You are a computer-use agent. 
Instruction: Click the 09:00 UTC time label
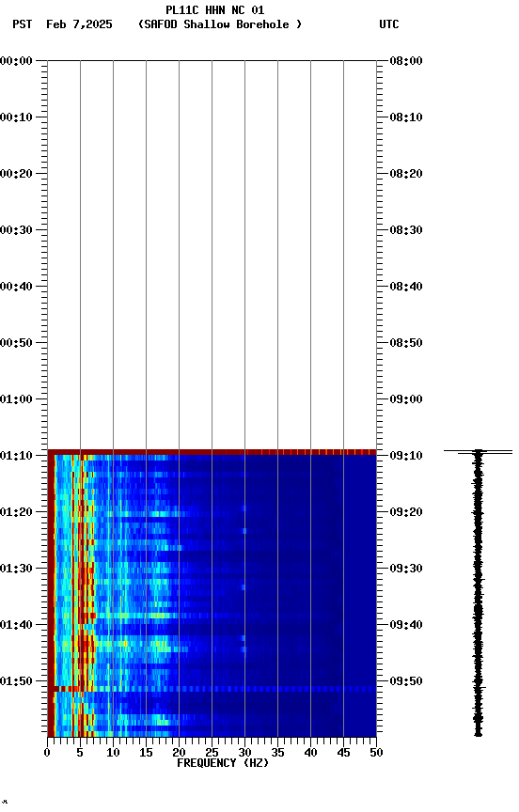point(406,399)
